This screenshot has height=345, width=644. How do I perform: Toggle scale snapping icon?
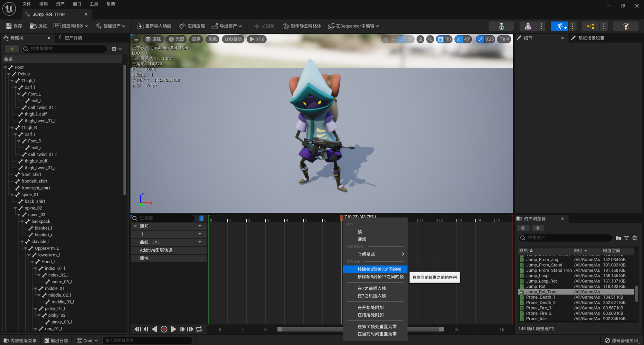point(480,39)
